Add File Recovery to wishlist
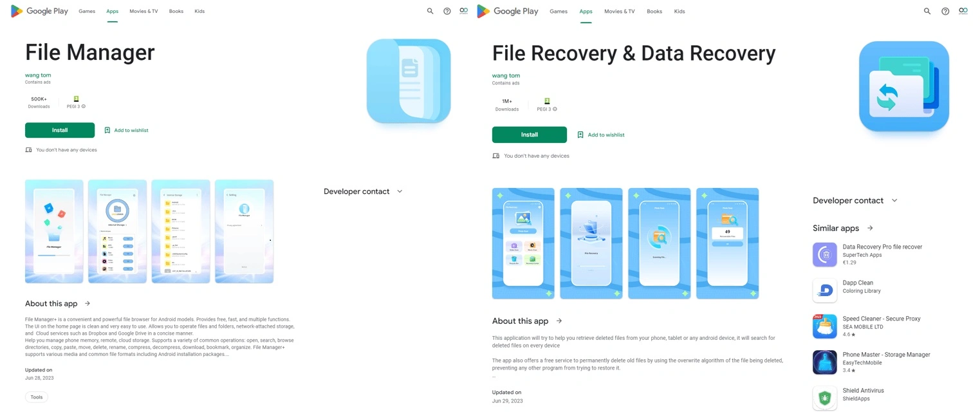Screen dimensions: 980x412 [600, 135]
